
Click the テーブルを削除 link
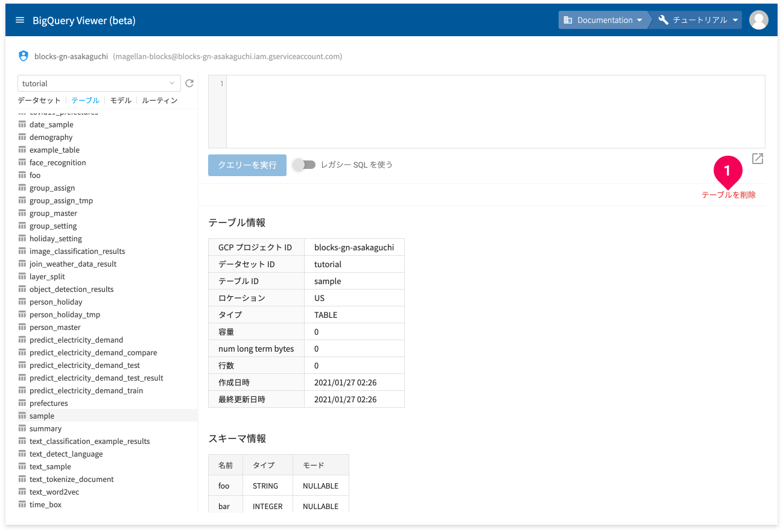729,195
